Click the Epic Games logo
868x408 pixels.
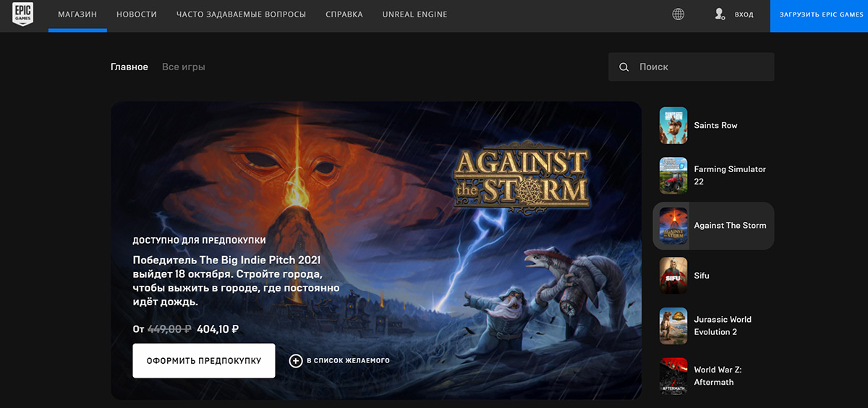(x=23, y=14)
